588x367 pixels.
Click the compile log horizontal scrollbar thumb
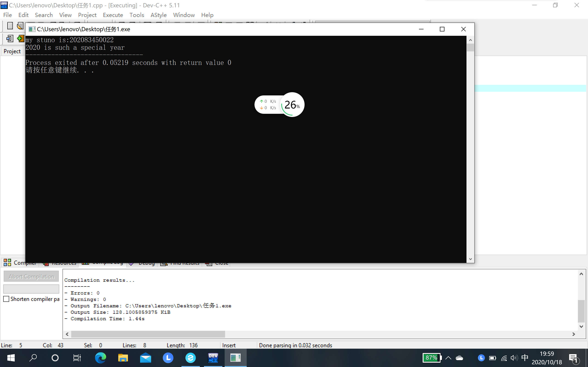click(148, 334)
